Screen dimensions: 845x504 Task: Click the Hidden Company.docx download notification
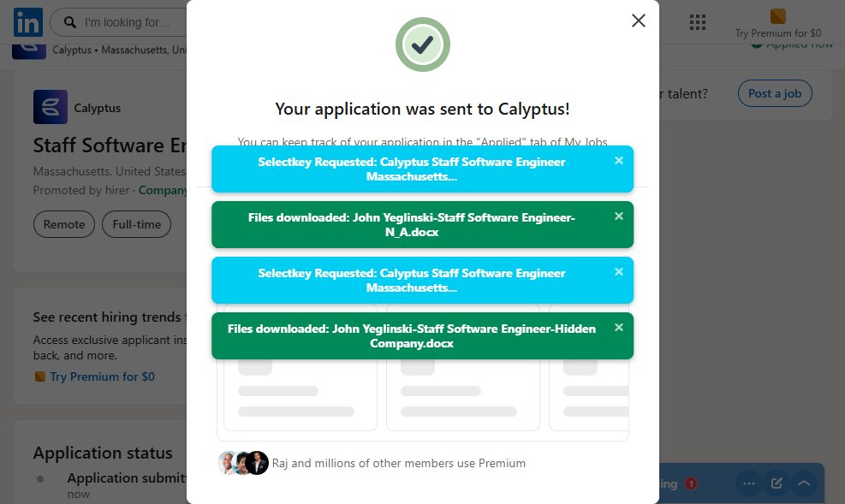click(411, 335)
